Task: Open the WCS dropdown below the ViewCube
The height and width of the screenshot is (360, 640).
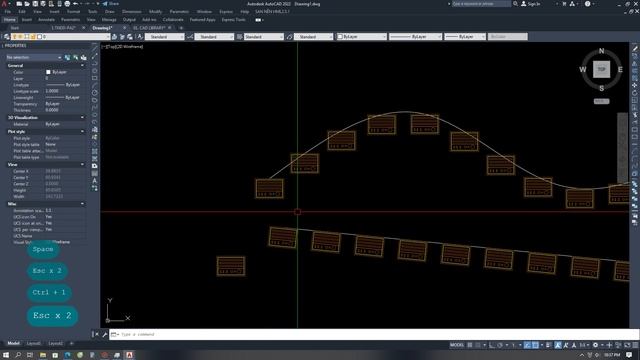Action: point(601,101)
